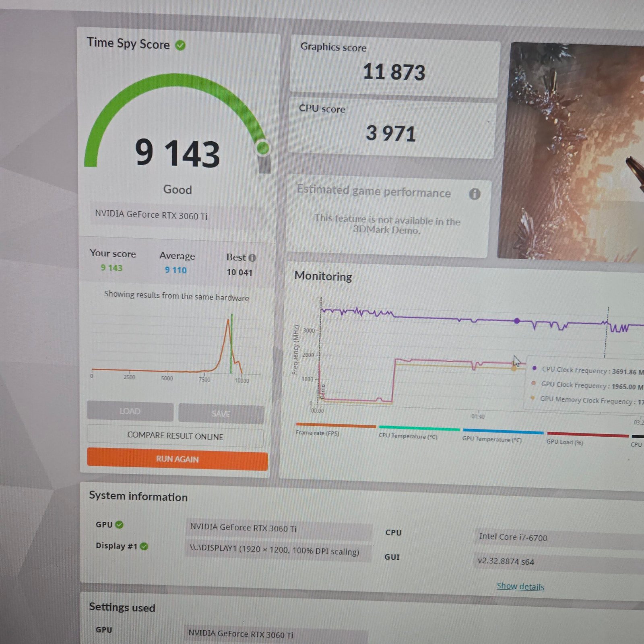Click 'Showing results from the same hardware' text
The width and height of the screenshot is (644, 644).
177,296
